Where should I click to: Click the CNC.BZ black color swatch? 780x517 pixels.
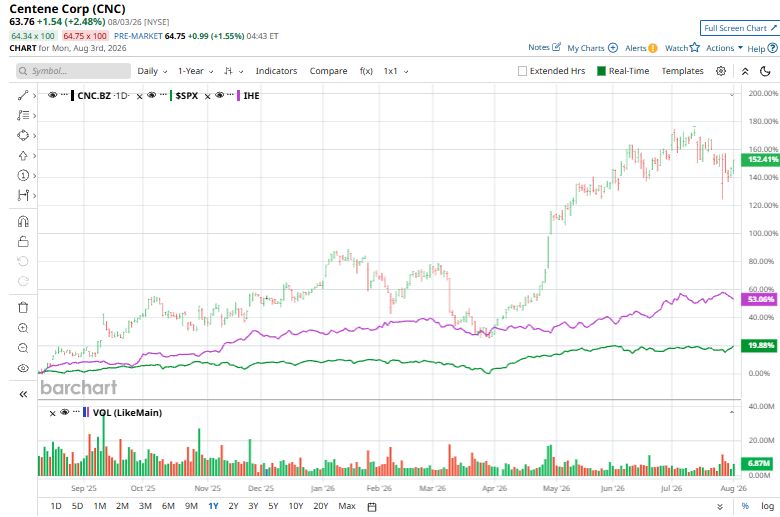pos(73,96)
